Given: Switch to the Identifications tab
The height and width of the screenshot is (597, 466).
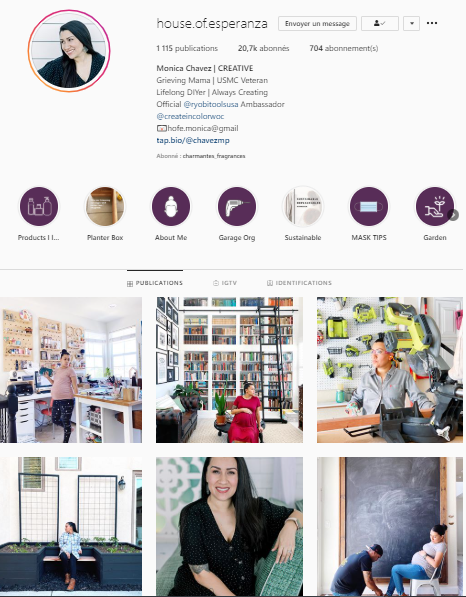Looking at the screenshot, I should point(299,283).
